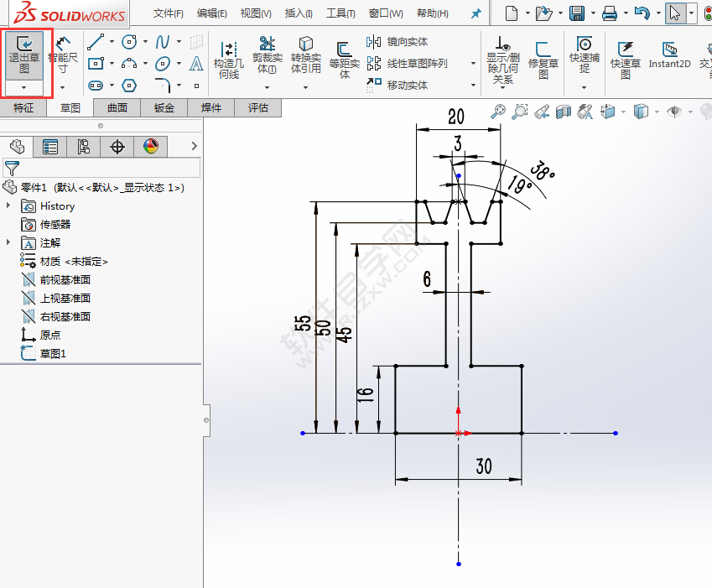Click the Save icon
This screenshot has height=588, width=712.
577,13
